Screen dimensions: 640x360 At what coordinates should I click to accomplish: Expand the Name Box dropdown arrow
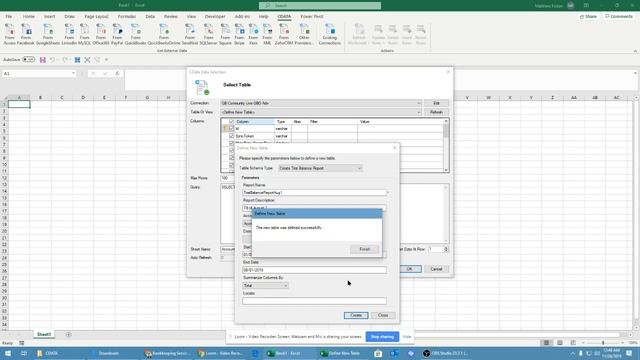pyautogui.click(x=73, y=73)
